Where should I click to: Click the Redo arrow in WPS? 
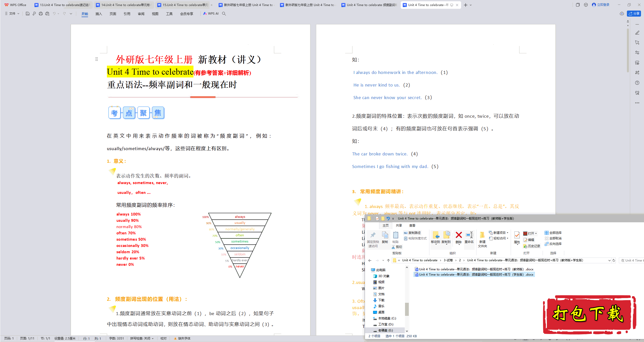[x=64, y=14]
